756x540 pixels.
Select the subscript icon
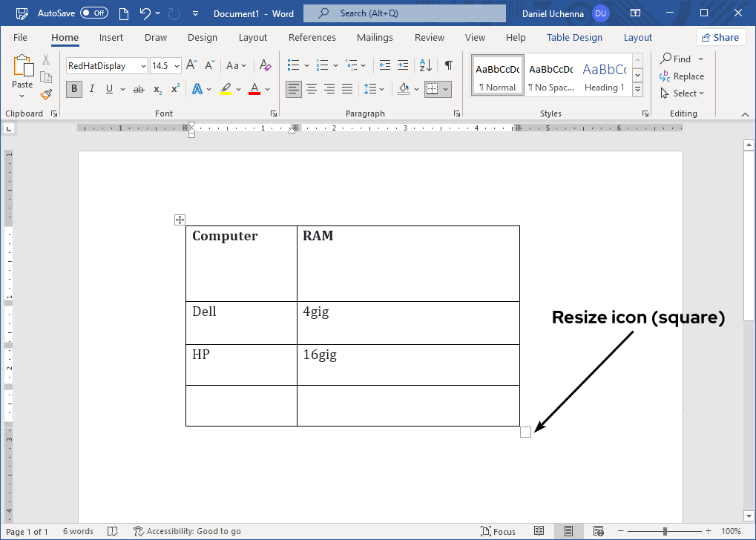(x=157, y=89)
